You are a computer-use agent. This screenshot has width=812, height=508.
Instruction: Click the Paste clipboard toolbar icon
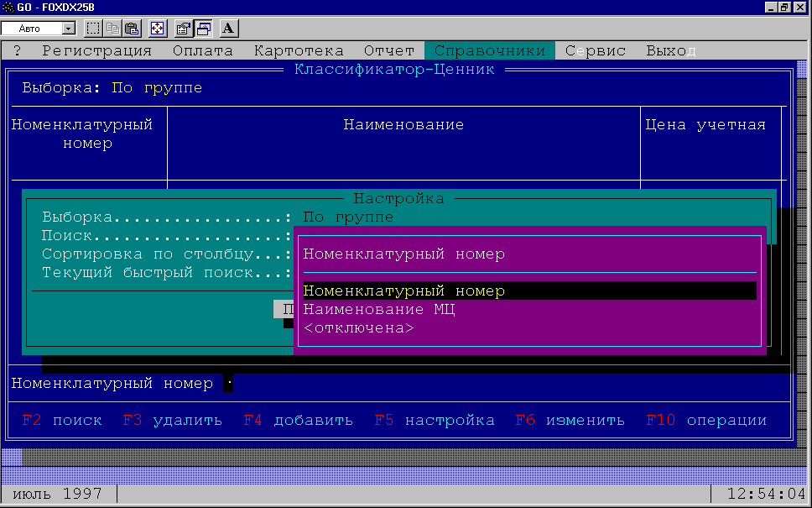132,28
